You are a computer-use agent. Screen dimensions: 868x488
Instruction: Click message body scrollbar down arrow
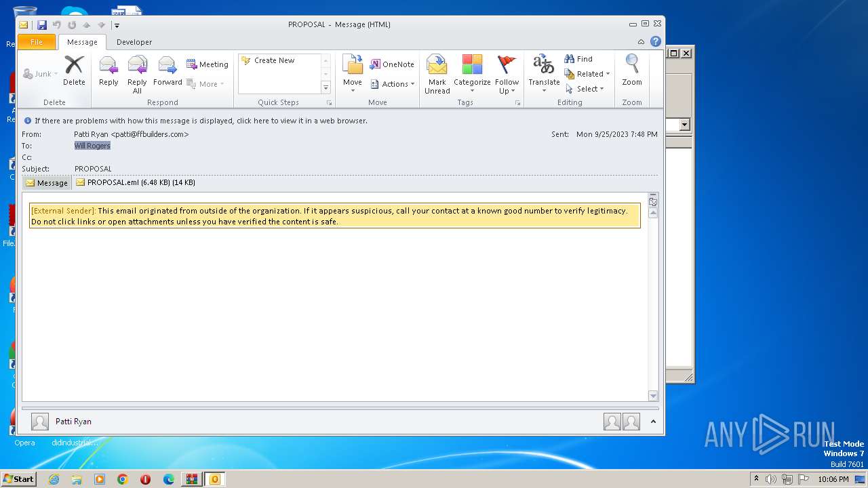tap(653, 396)
